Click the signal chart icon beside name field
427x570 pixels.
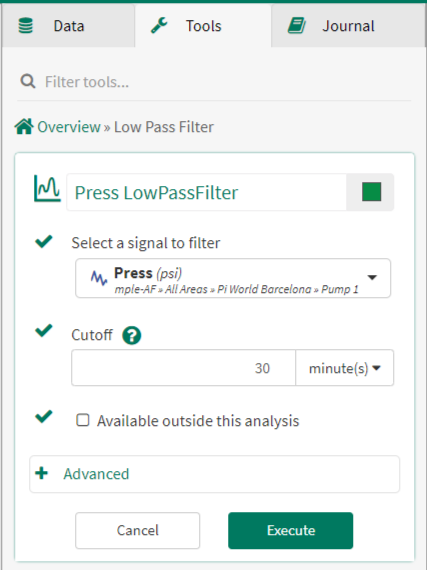pos(47,188)
